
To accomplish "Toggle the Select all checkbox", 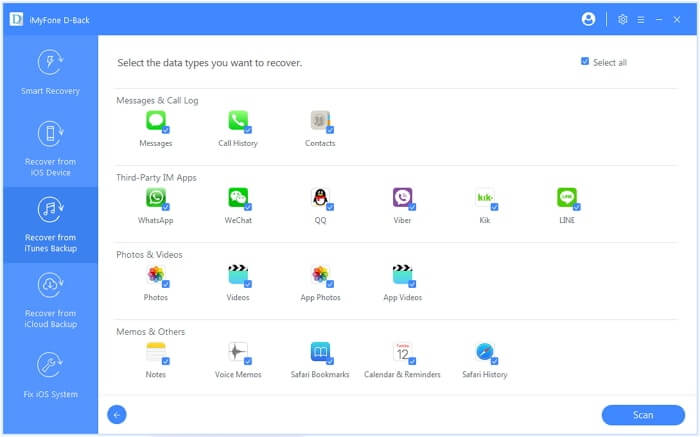I will tap(585, 62).
